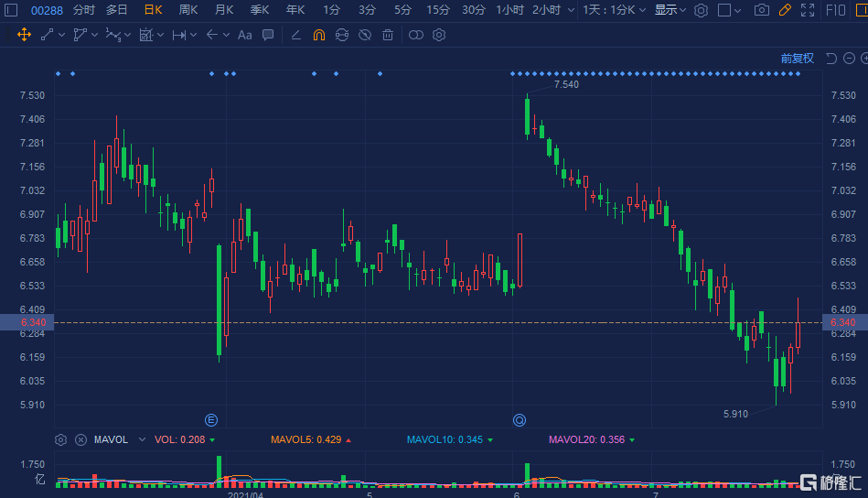Image resolution: width=868 pixels, height=498 pixels.
Task: Select the 30分 interval
Action: (x=473, y=10)
